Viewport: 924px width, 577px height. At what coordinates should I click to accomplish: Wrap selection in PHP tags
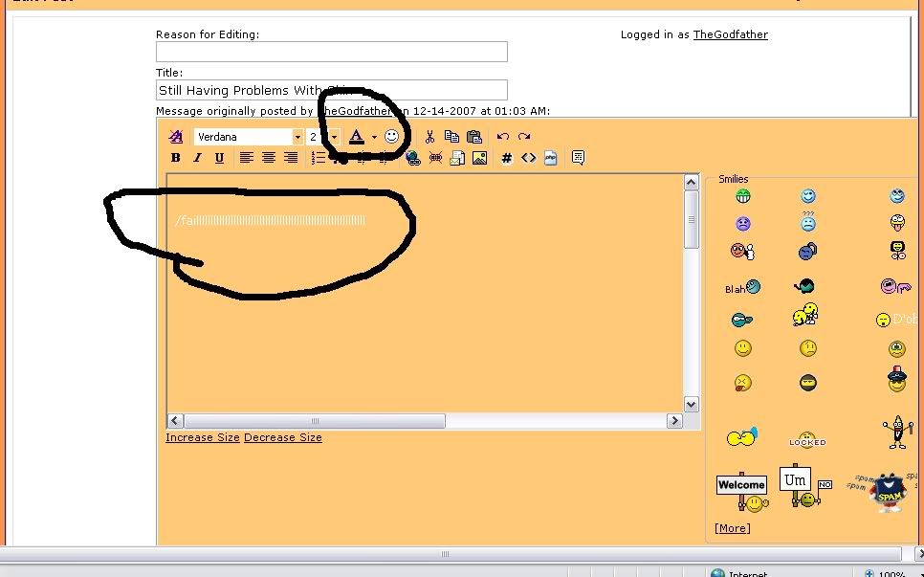(551, 158)
